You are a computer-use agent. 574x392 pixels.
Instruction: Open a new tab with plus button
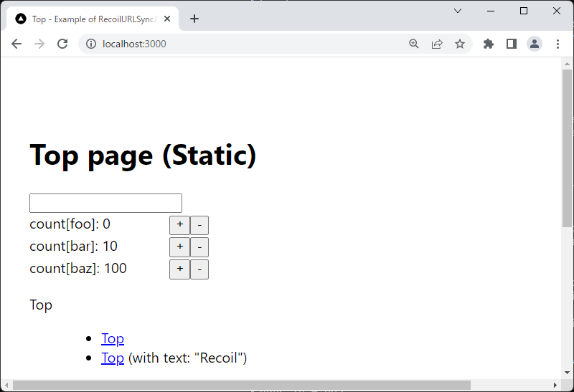(x=194, y=19)
